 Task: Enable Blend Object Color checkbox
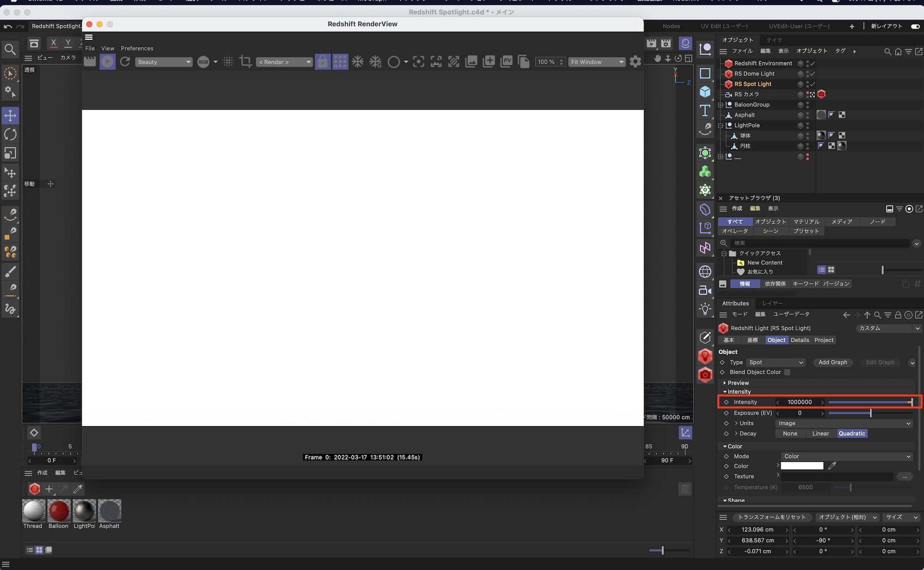pyautogui.click(x=787, y=372)
